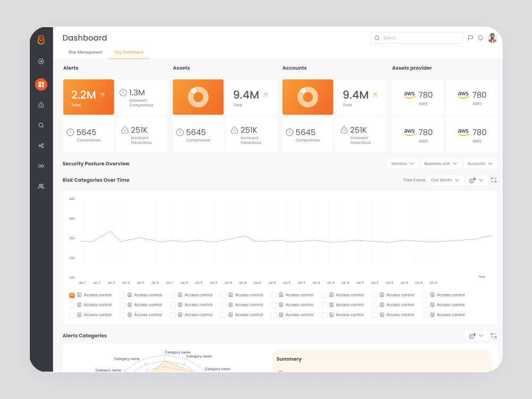Viewport: 532px width, 399px height.
Task: Click the Accounts 5645 Compromise clock icon
Action: click(289, 132)
